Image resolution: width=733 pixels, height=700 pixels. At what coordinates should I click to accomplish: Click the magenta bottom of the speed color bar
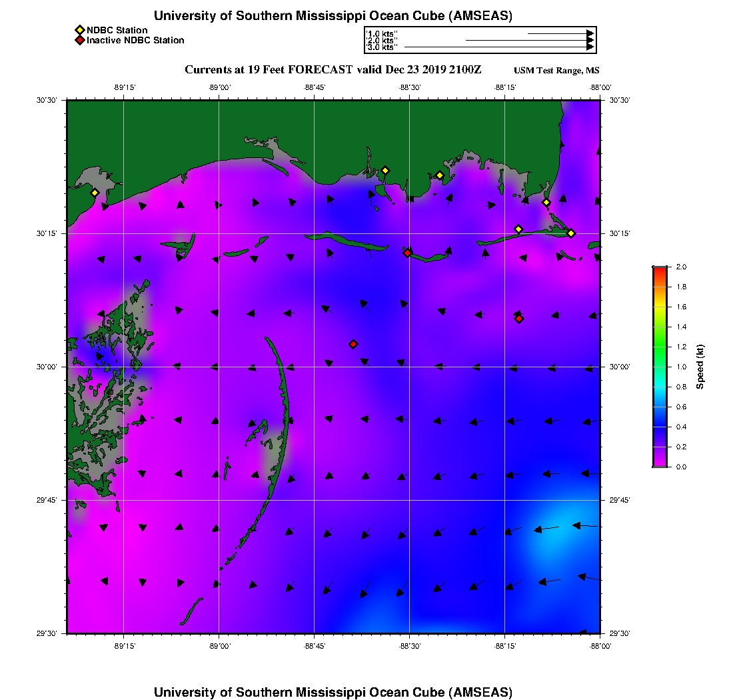659,463
